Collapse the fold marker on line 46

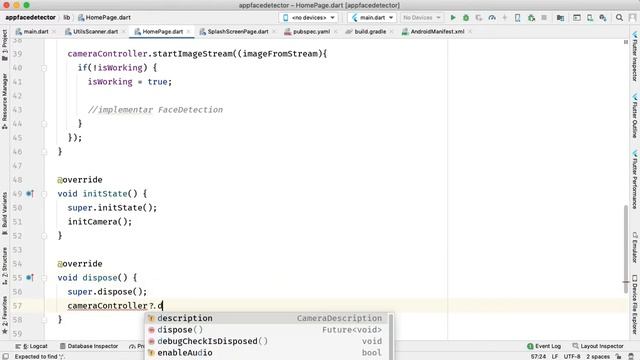click(x=44, y=152)
